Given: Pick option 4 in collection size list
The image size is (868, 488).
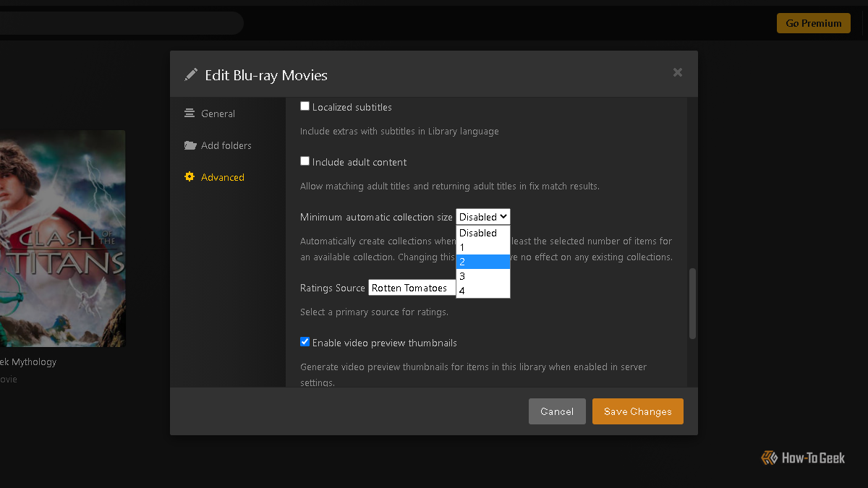Looking at the screenshot, I should click(482, 291).
